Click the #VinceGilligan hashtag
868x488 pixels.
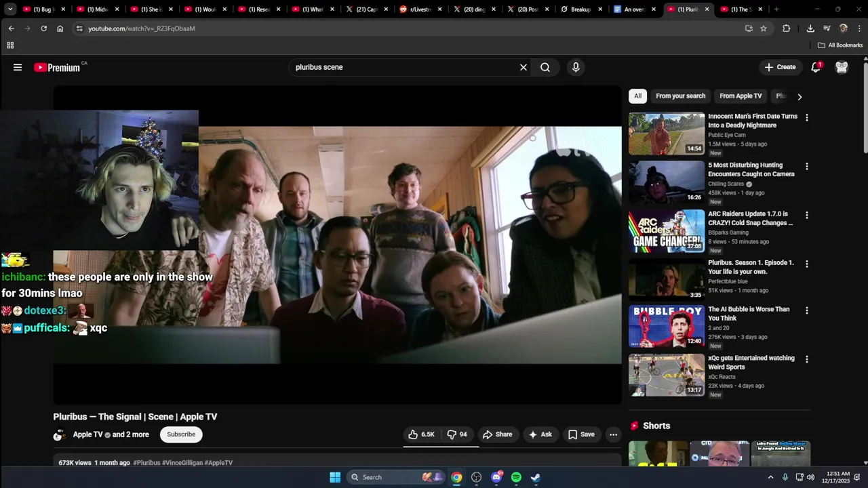click(182, 463)
